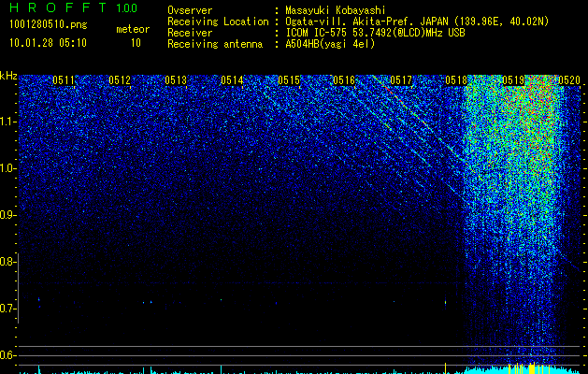Click the 0515 time marker
588x374 pixels.
[x=289, y=80]
